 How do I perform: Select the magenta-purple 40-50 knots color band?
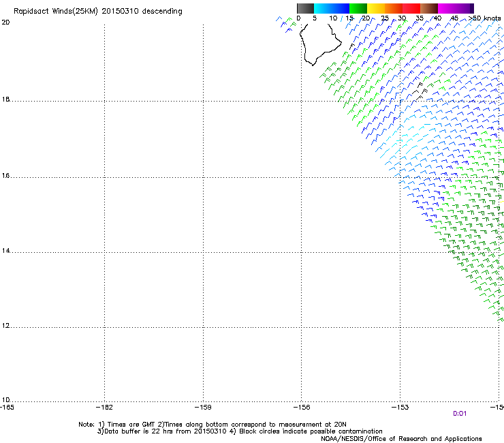pos(456,8)
